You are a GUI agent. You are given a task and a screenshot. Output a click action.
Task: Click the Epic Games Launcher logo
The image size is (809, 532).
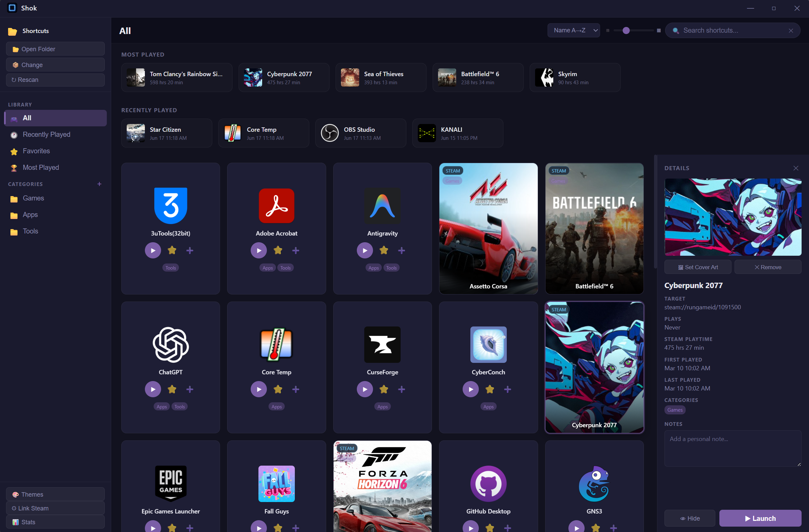[170, 484]
